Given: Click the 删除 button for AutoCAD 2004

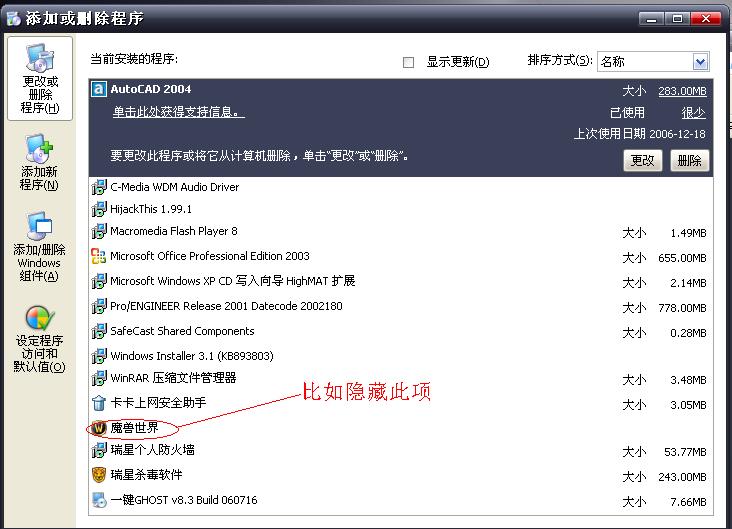Looking at the screenshot, I should (x=690, y=161).
